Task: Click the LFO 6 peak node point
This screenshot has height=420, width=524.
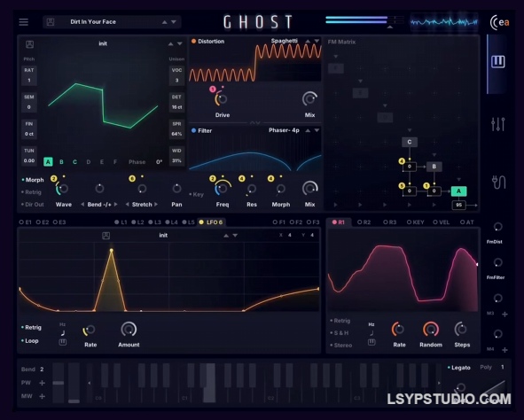Action: point(112,250)
